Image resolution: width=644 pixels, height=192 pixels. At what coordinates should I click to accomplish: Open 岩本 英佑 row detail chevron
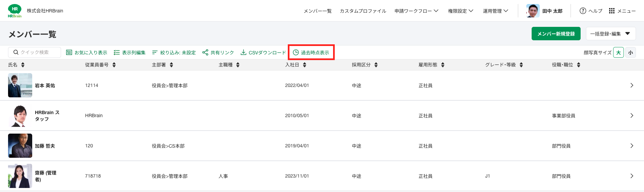632,85
